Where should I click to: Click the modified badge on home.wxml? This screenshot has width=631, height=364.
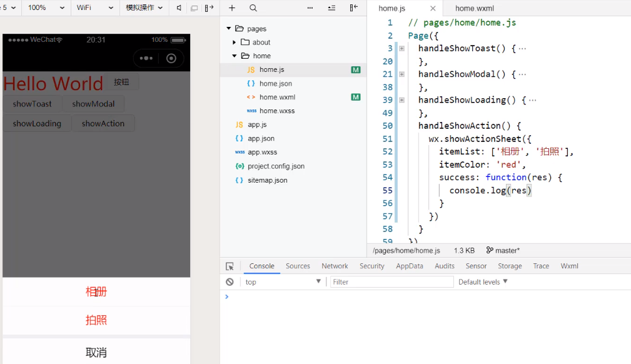[356, 97]
